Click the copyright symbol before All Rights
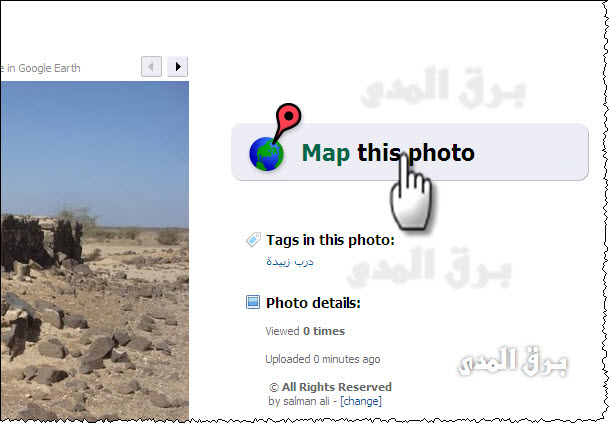 pyautogui.click(x=274, y=388)
